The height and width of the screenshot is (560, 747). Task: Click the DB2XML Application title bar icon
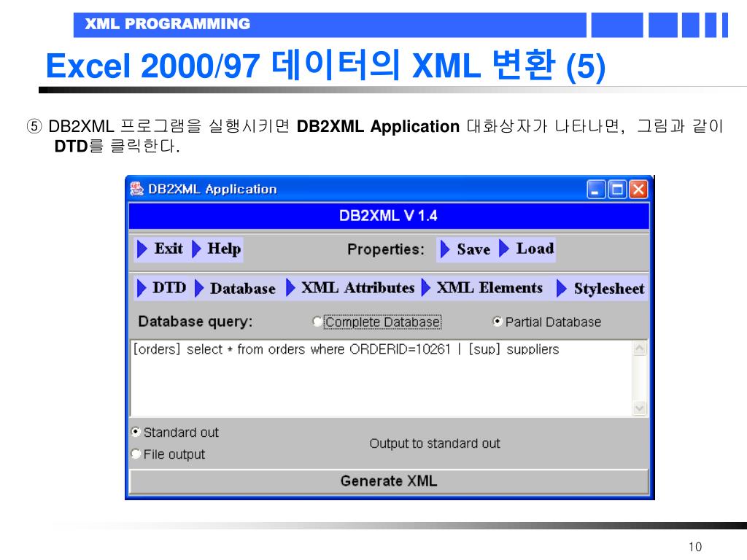click(136, 189)
